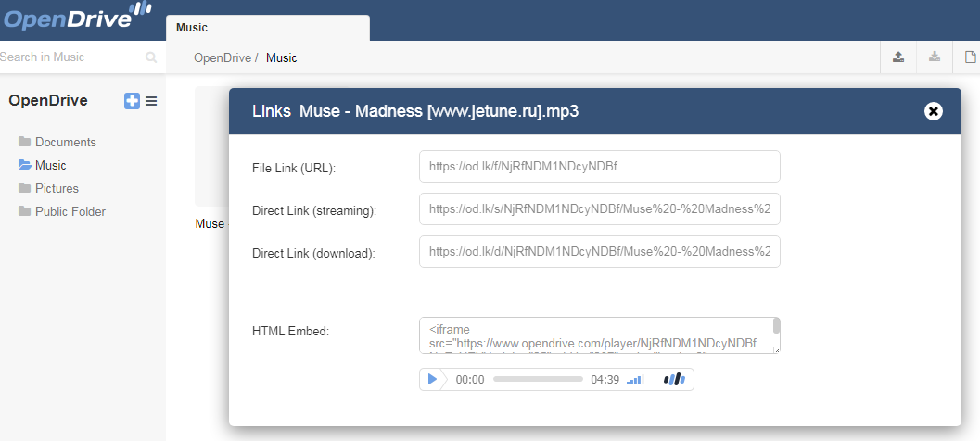Close the Links dialog
Screen dimensions: 980x441
point(933,111)
